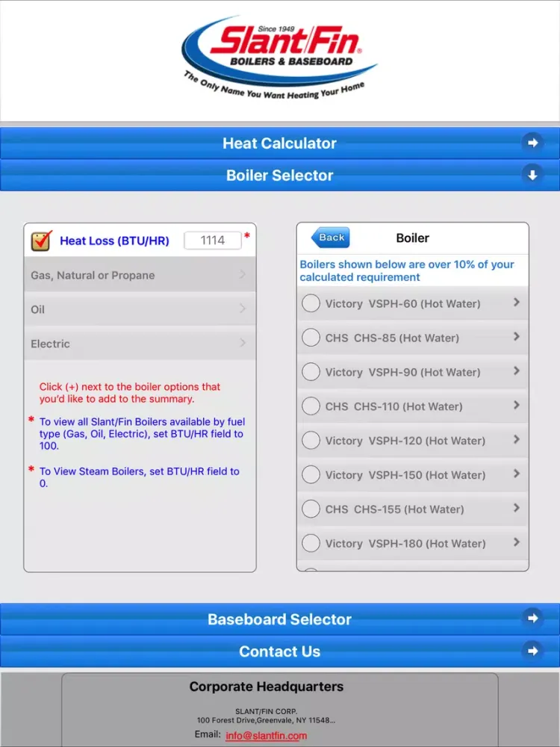Click the SLANT/FIN CORP. text
The height and width of the screenshot is (747, 560).
(x=267, y=711)
